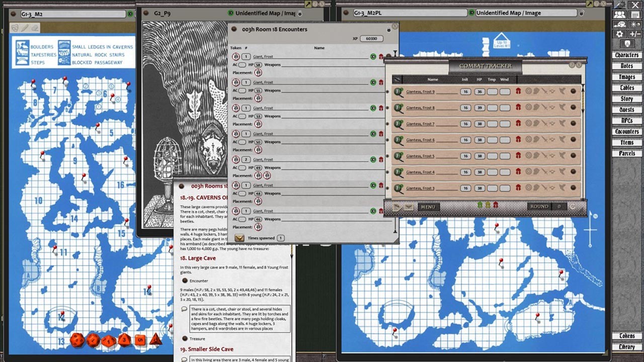The width and height of the screenshot is (644, 362).
Task: Click the targeting icon on Giantess, Frost 9 row
Action: click(x=528, y=92)
